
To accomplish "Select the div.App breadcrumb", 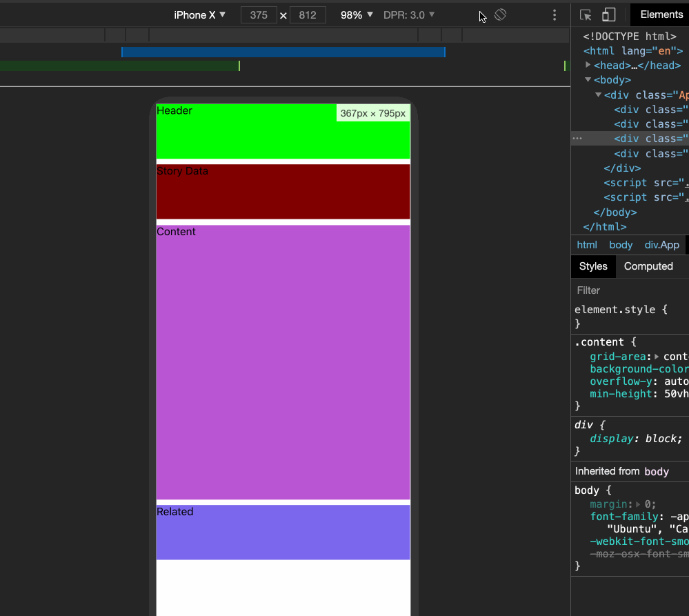I will pyautogui.click(x=661, y=245).
